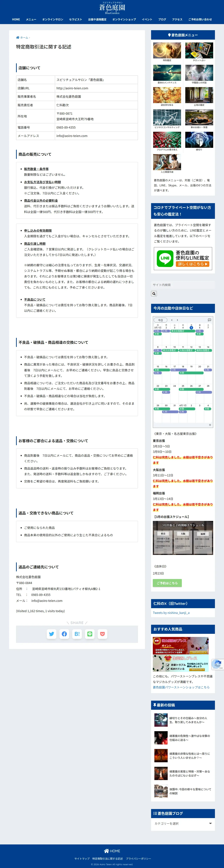Open オンラインショップ navigation item
The width and height of the screenshot is (224, 868).
point(124,20)
